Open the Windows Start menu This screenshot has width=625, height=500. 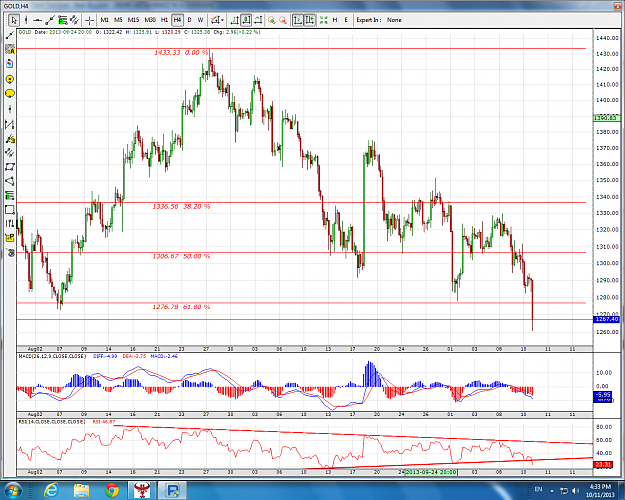(13, 490)
